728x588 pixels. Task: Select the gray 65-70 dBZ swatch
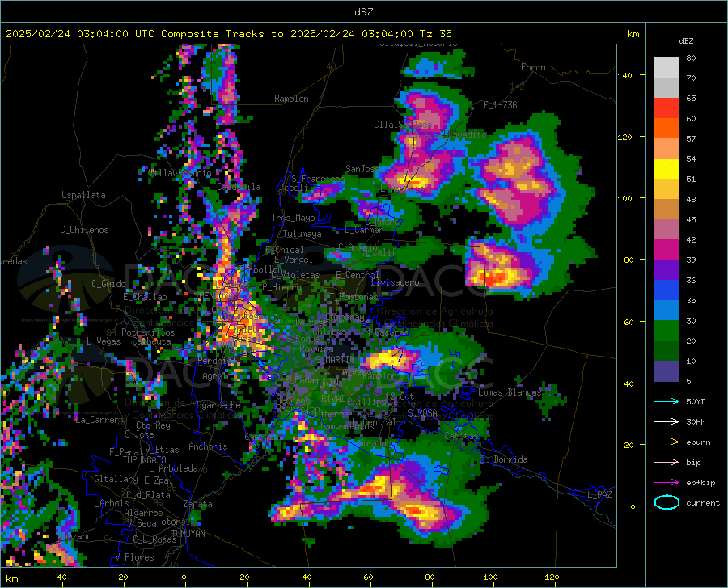tap(667, 88)
